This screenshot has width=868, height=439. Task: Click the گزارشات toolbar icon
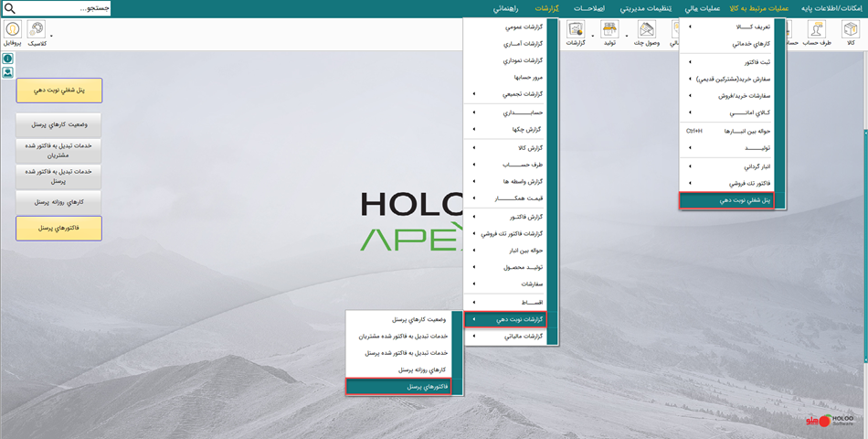(577, 29)
